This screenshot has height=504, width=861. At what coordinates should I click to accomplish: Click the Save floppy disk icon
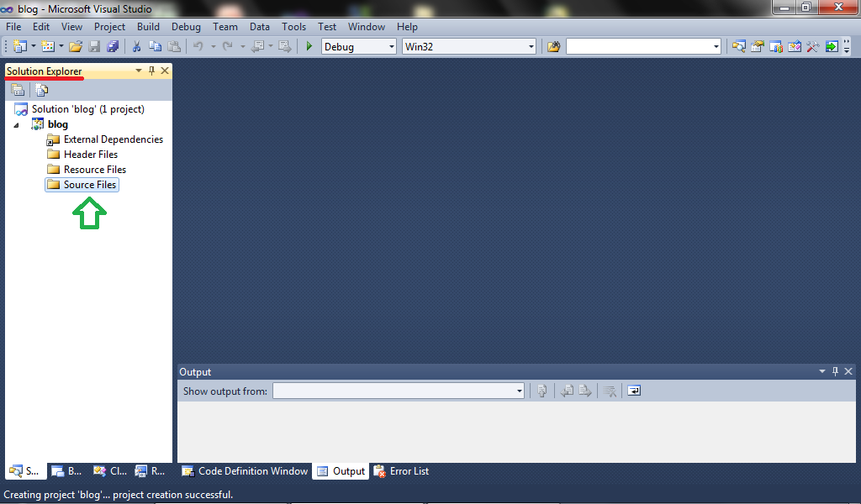coord(94,46)
